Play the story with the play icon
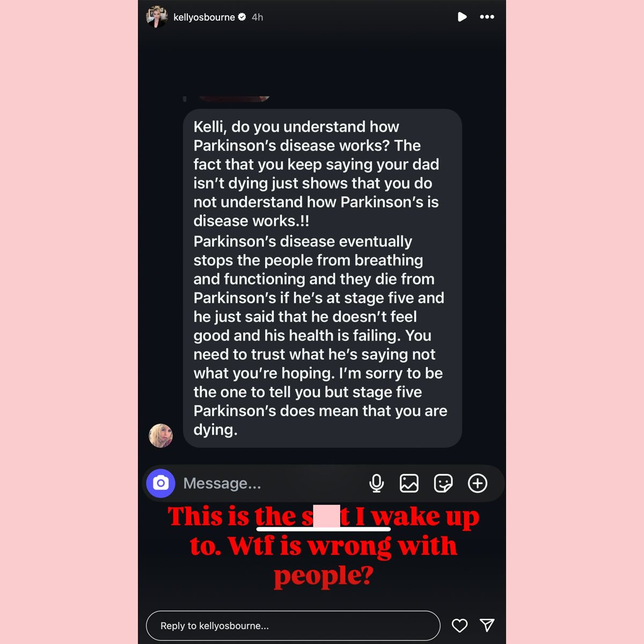This screenshot has width=644, height=644. [x=462, y=17]
